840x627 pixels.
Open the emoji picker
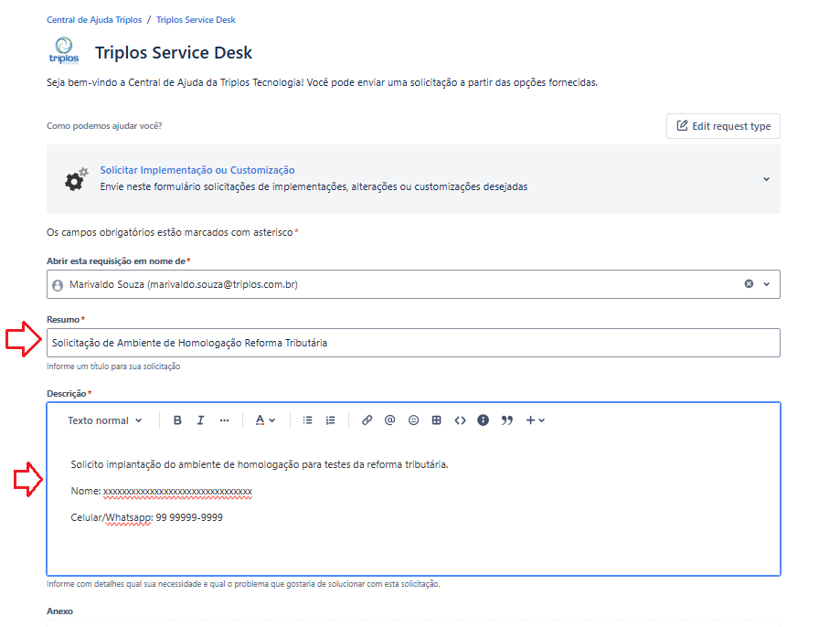point(413,420)
